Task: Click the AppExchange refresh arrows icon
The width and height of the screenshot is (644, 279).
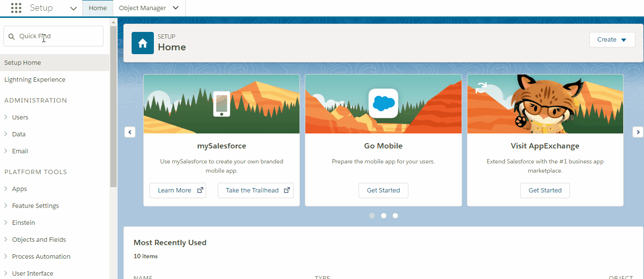Action: point(481,88)
